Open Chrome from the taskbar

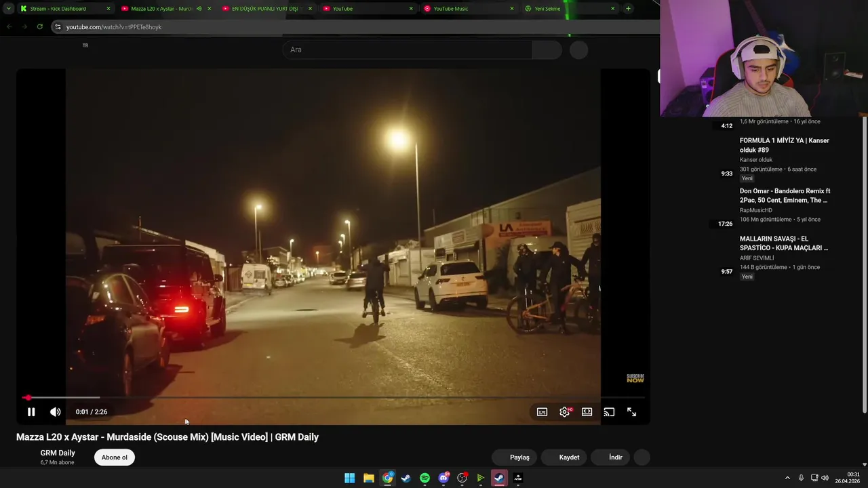387,478
